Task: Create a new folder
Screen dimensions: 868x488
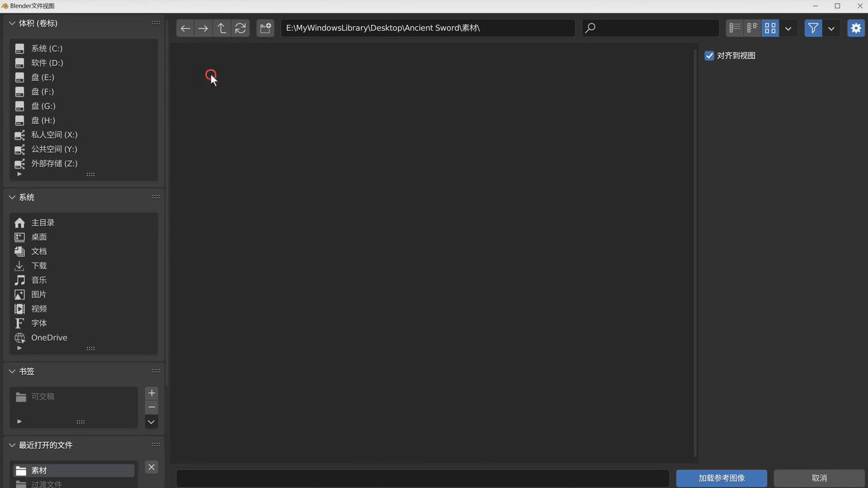Action: click(x=265, y=28)
